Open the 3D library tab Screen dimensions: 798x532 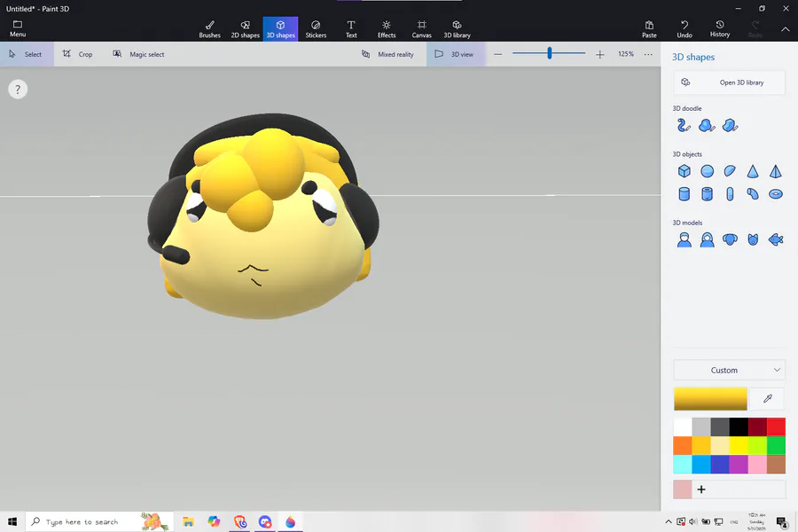(x=457, y=29)
